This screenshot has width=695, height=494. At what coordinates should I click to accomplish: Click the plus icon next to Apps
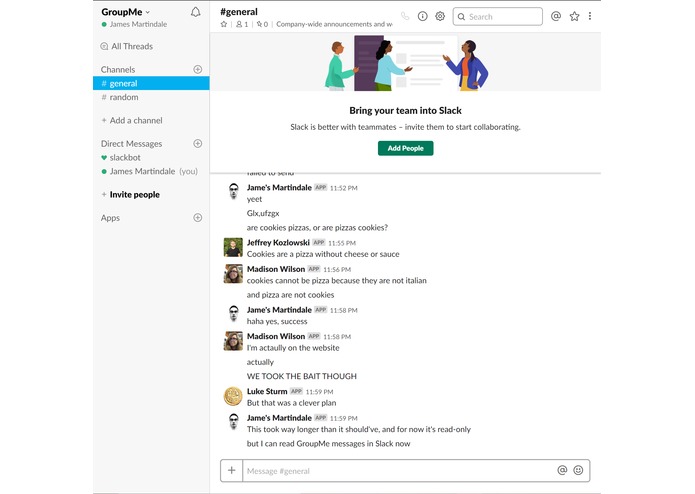(x=198, y=218)
